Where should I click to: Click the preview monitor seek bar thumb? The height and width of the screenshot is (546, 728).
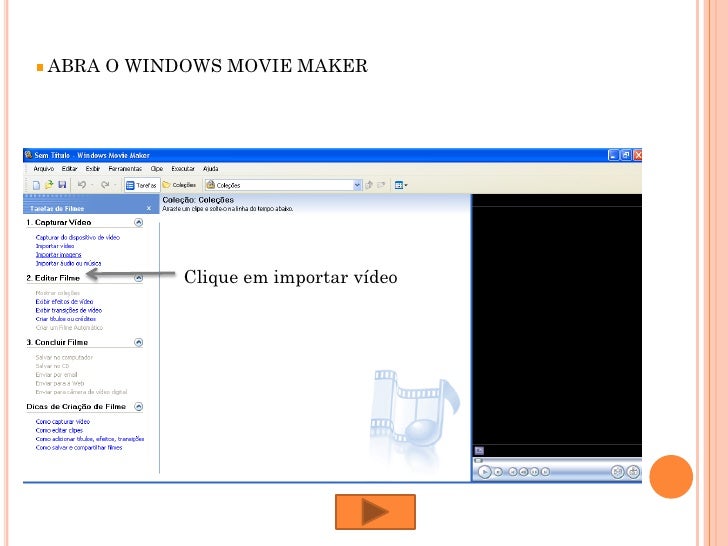(x=478, y=460)
